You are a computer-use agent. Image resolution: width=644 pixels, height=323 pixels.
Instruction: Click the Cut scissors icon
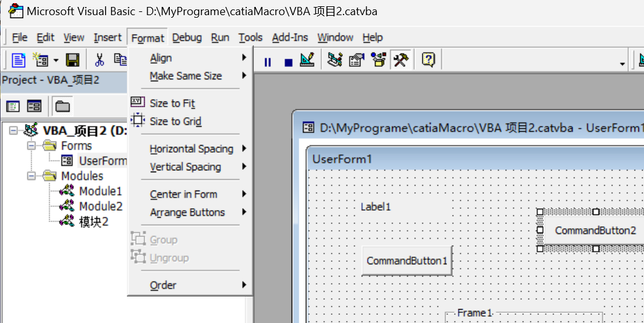tap(99, 61)
